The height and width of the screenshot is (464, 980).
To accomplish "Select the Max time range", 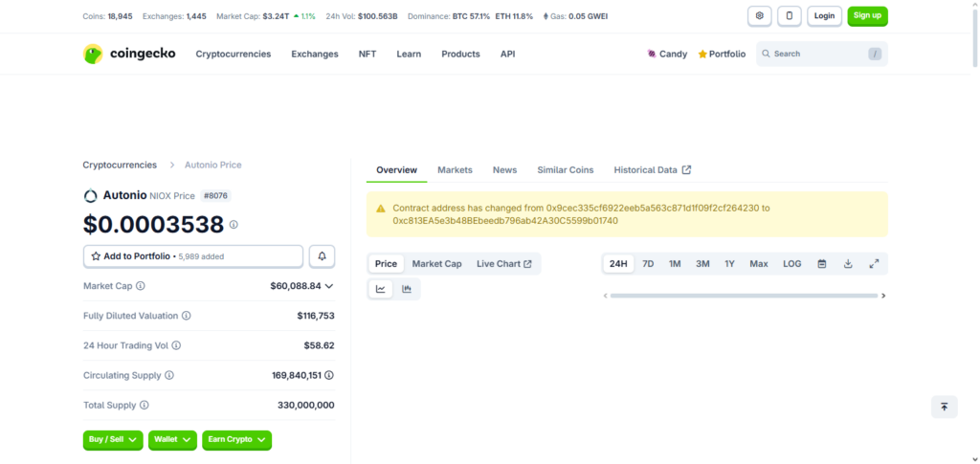I will click(x=759, y=263).
